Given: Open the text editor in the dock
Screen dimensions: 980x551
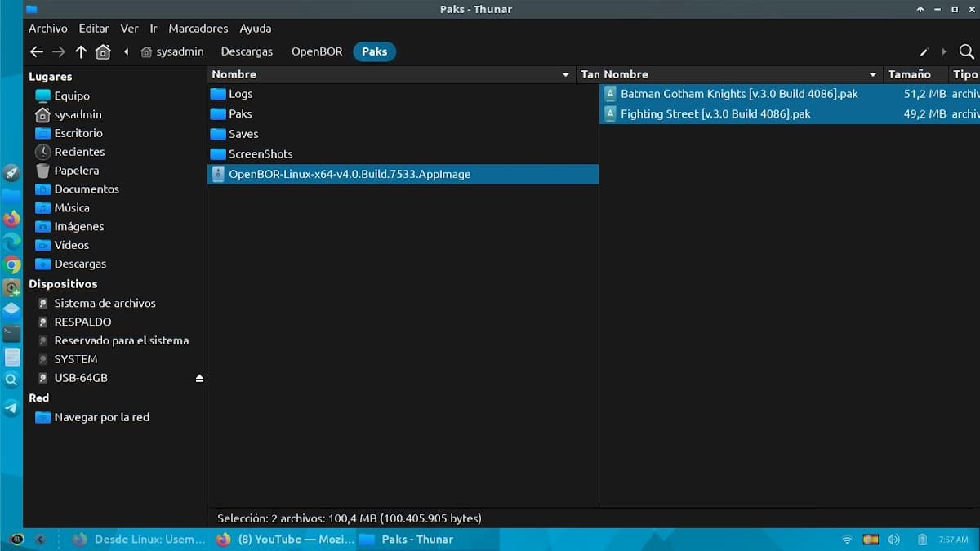Looking at the screenshot, I should tap(11, 357).
